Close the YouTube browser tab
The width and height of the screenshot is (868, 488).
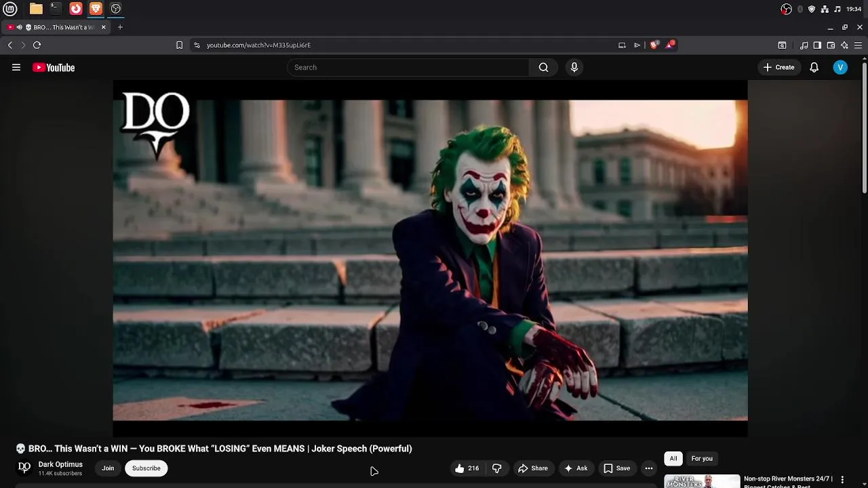click(104, 27)
